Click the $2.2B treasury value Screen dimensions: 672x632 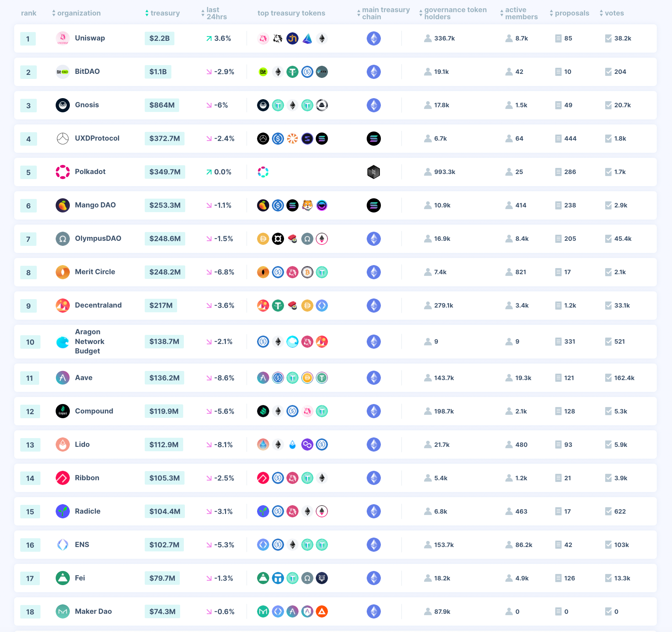point(160,38)
